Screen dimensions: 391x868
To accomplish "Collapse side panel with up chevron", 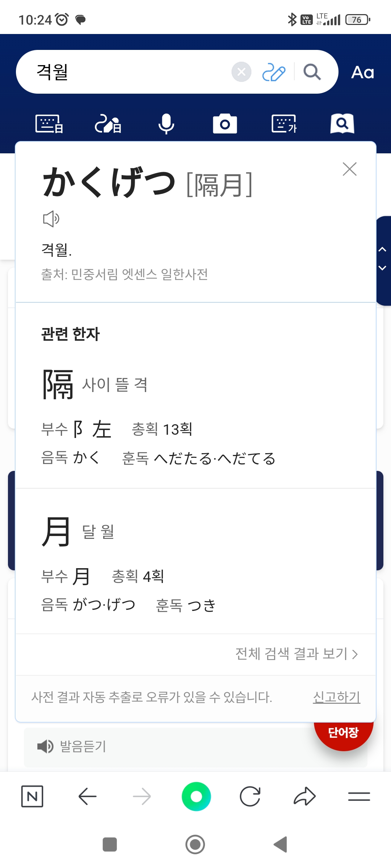I will (x=382, y=250).
